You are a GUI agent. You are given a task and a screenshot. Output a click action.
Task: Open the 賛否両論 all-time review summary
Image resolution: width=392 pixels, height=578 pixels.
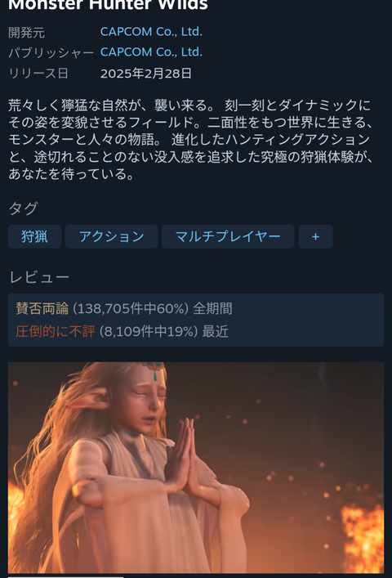click(42, 308)
